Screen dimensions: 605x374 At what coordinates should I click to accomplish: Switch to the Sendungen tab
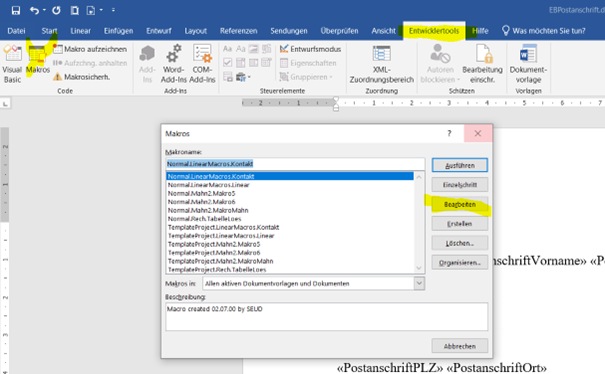289,31
